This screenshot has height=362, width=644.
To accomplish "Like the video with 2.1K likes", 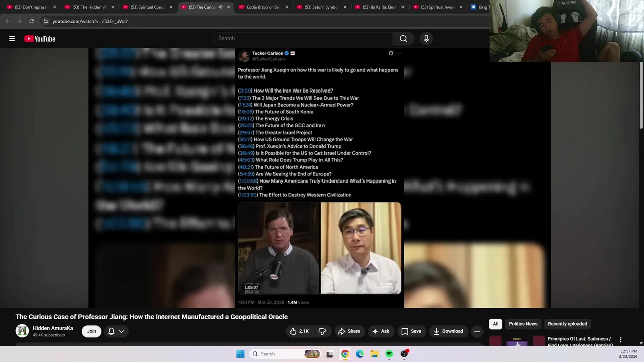I will (299, 331).
